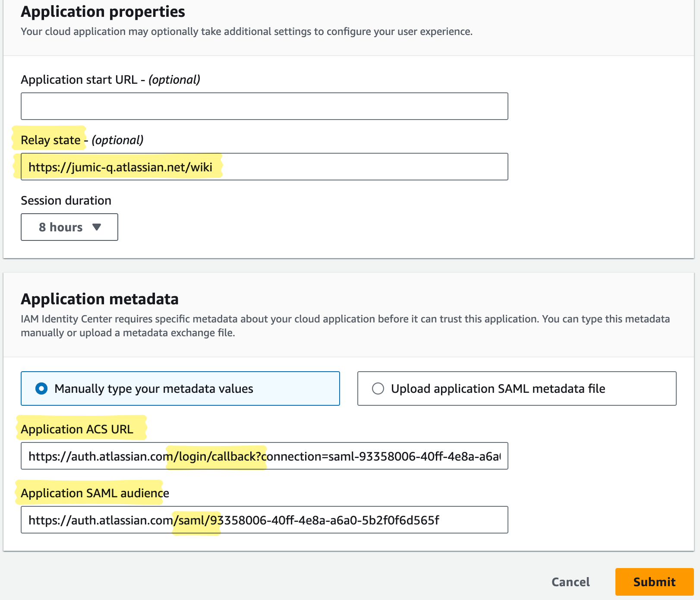Click the Application SAML audience label
Screen dimensions: 700x600
(92, 493)
